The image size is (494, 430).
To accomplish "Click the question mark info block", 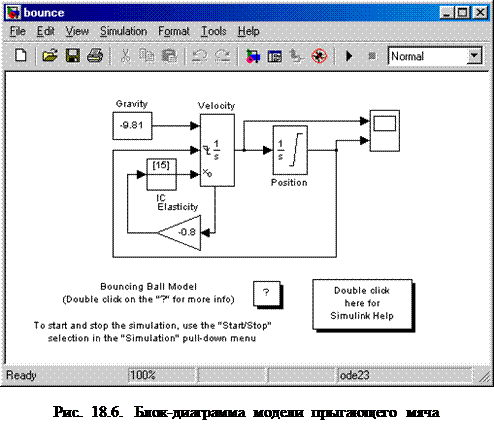I will [267, 293].
